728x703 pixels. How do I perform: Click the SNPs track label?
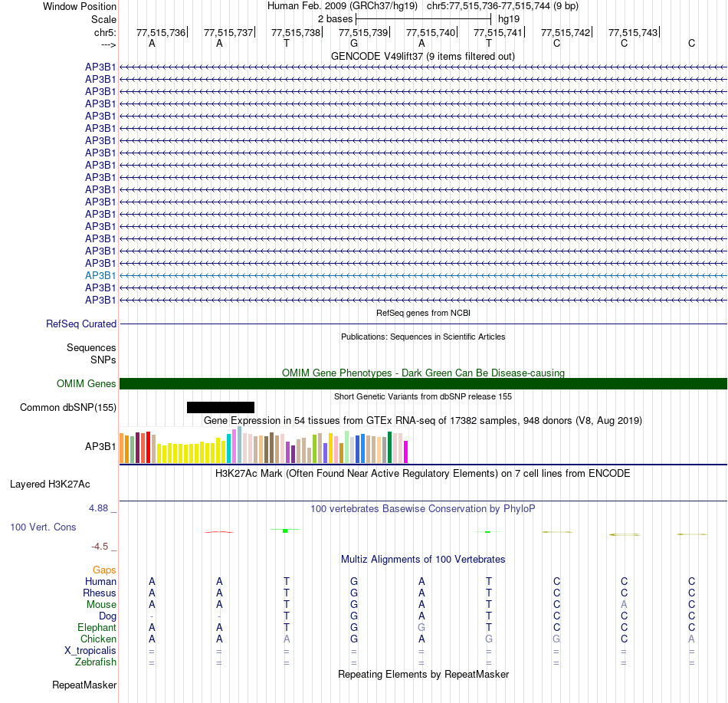pos(103,360)
